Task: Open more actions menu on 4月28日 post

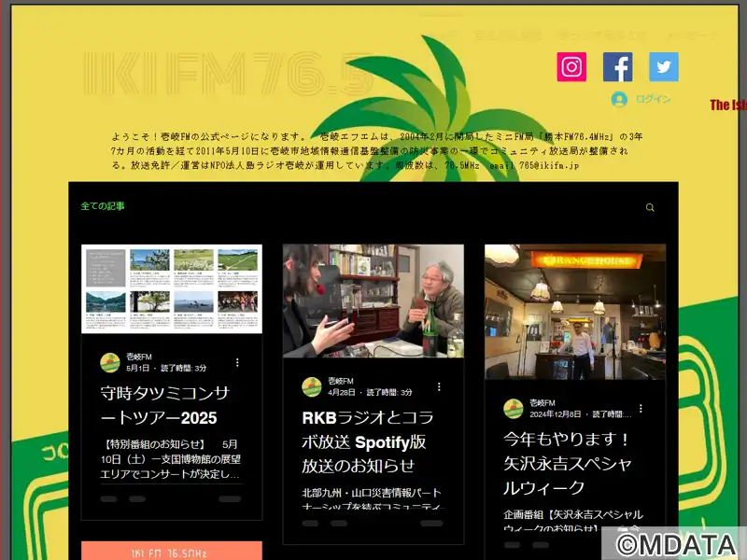Action: coord(439,386)
